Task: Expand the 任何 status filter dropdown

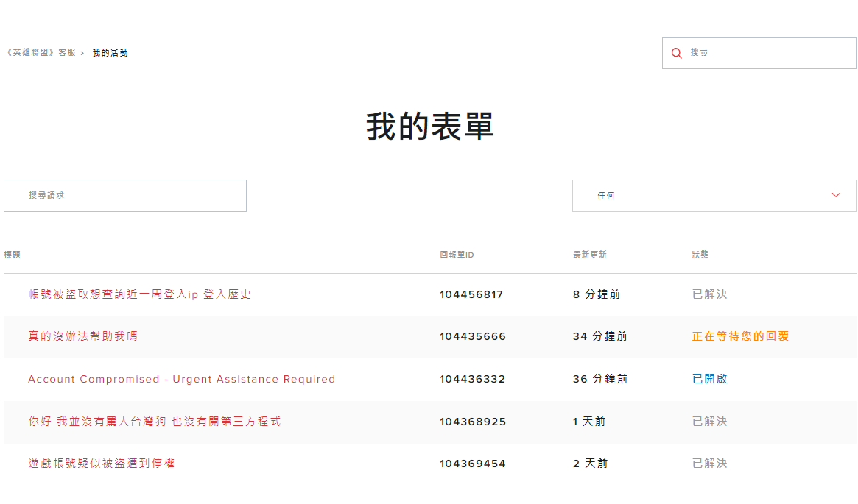Action: 714,196
